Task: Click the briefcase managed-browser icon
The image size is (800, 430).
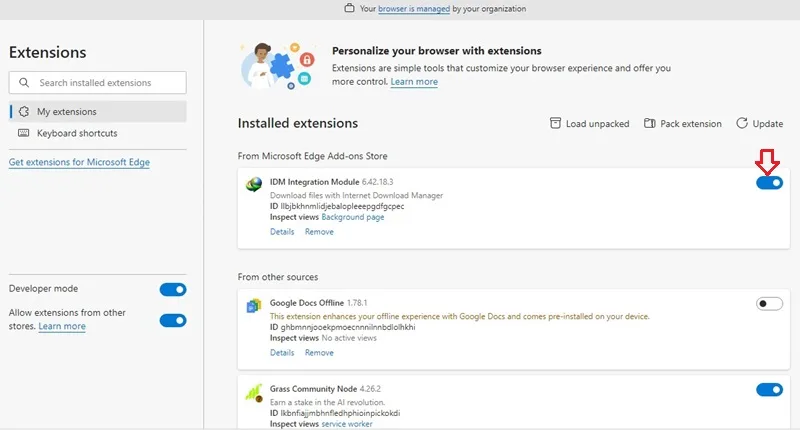Action: (x=349, y=8)
